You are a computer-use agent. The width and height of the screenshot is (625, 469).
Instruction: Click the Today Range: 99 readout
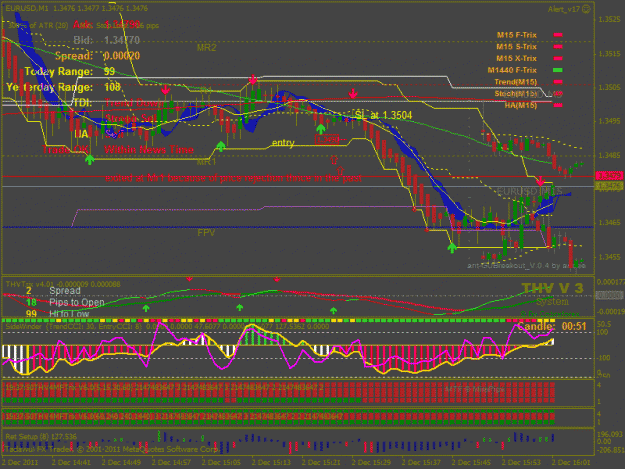click(70, 71)
